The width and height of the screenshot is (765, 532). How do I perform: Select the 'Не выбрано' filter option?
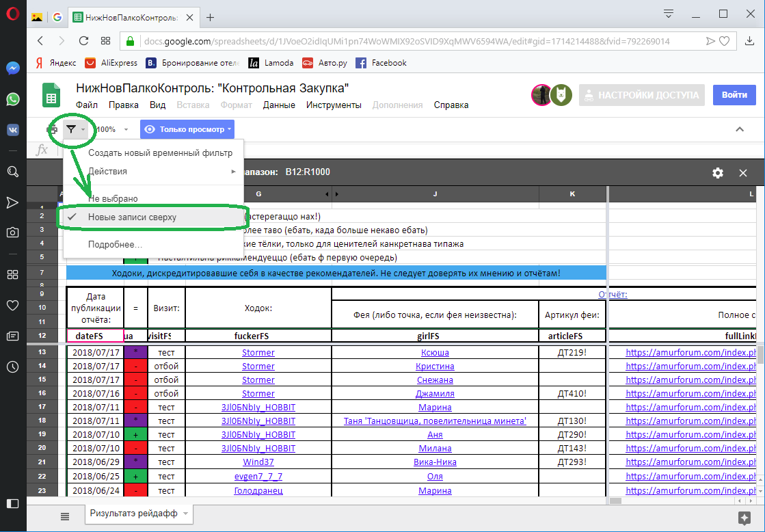[x=113, y=198]
